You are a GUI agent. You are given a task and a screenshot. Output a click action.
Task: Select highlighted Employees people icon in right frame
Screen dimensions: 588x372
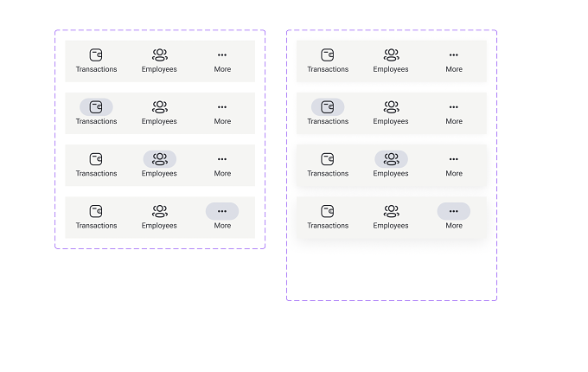tap(391, 159)
